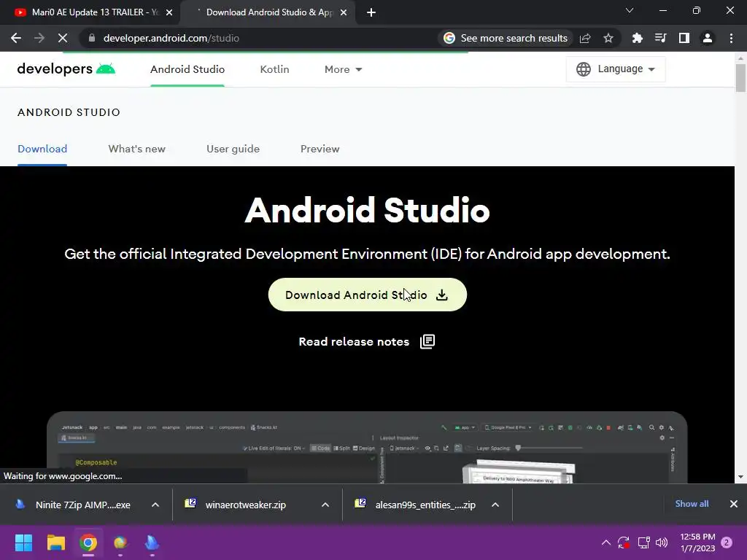747x560 pixels.
Task: Open the clock showing 12:58 PM
Action: [x=697, y=542]
